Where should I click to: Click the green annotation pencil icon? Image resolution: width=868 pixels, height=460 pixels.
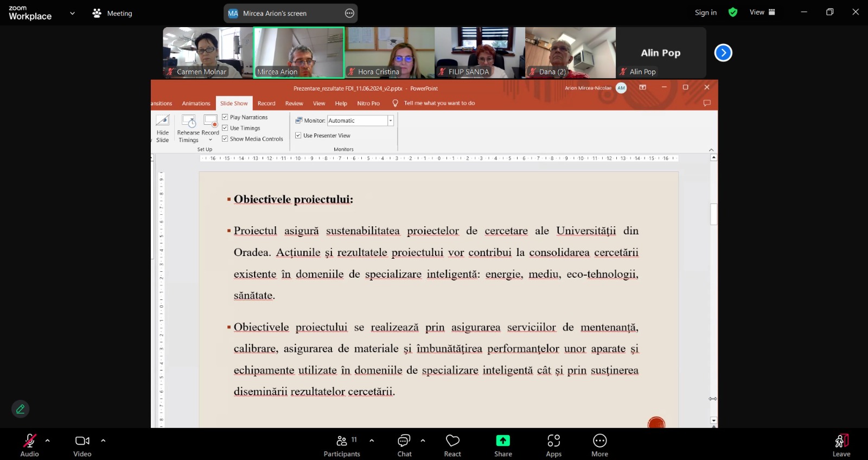(21, 409)
